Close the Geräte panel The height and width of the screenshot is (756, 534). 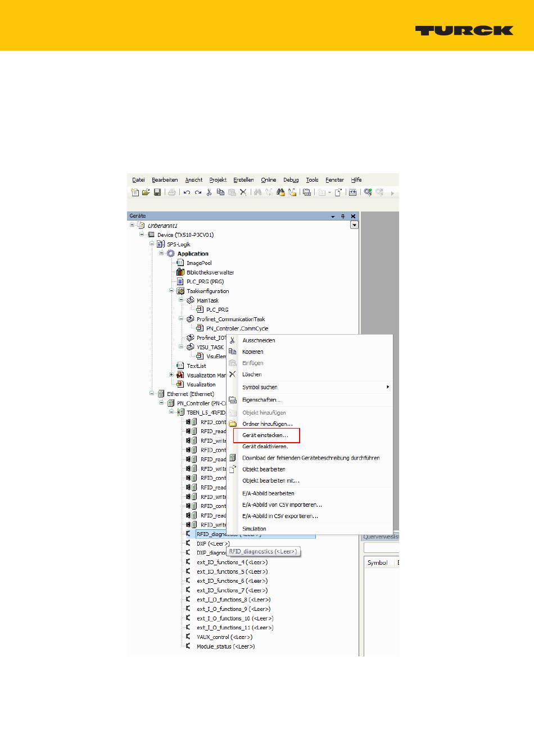click(x=353, y=216)
